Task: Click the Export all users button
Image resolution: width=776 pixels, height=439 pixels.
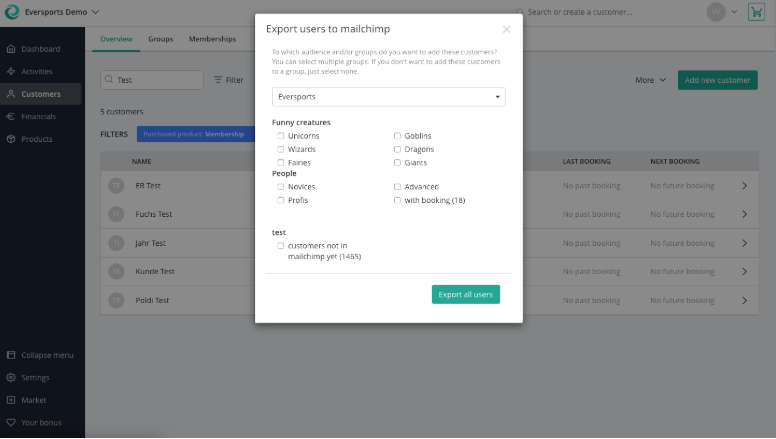Action: click(466, 294)
